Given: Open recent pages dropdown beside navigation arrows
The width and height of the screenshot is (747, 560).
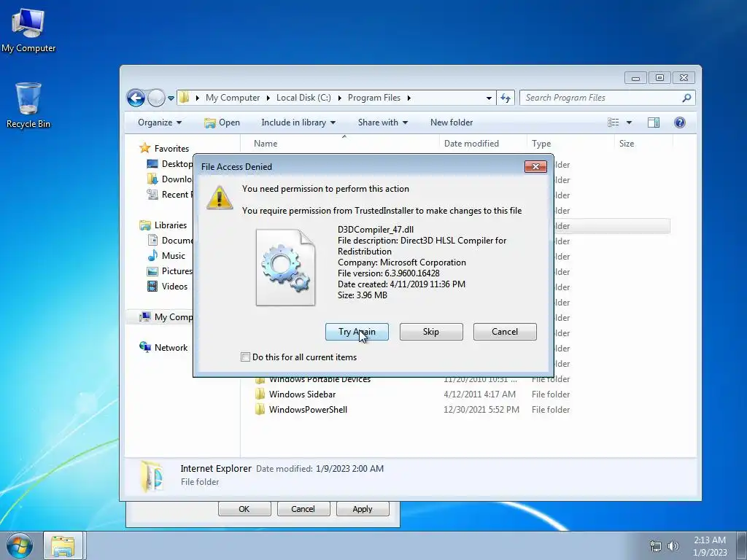Looking at the screenshot, I should pyautogui.click(x=171, y=98).
